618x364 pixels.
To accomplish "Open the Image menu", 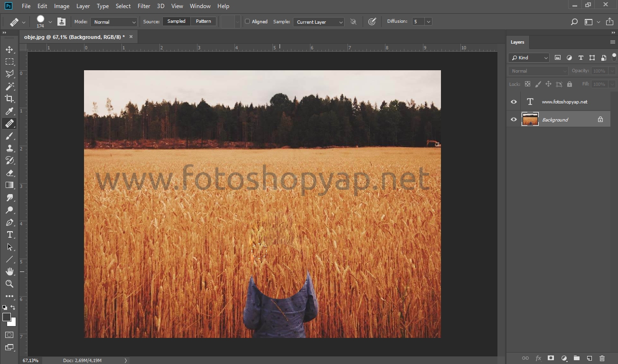I will click(x=62, y=6).
